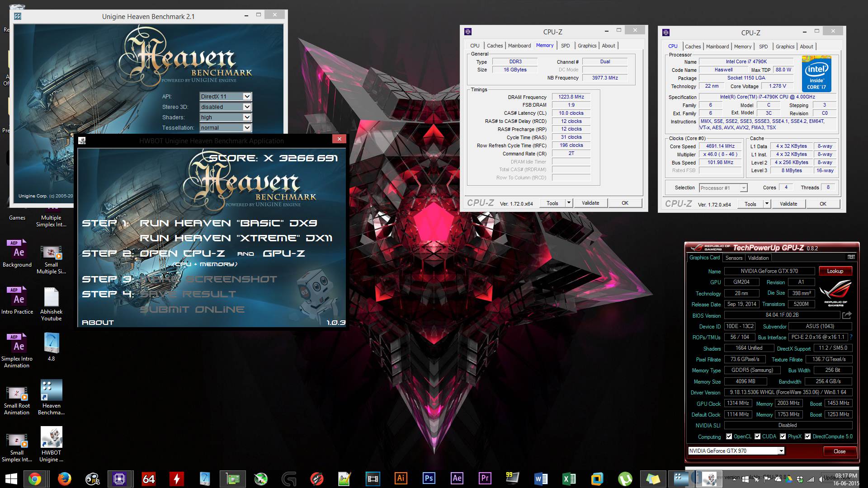Launch Adobe Illustrator from the taskbar
The width and height of the screenshot is (868, 488).
[x=401, y=479]
